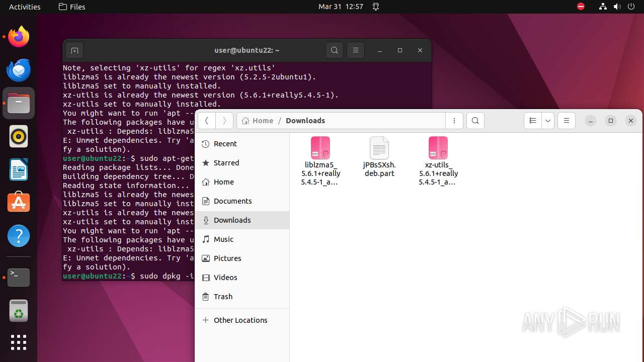Viewport: 644px width, 362px height.
Task: Open Pictures in the Files sidebar
Action: (242, 258)
